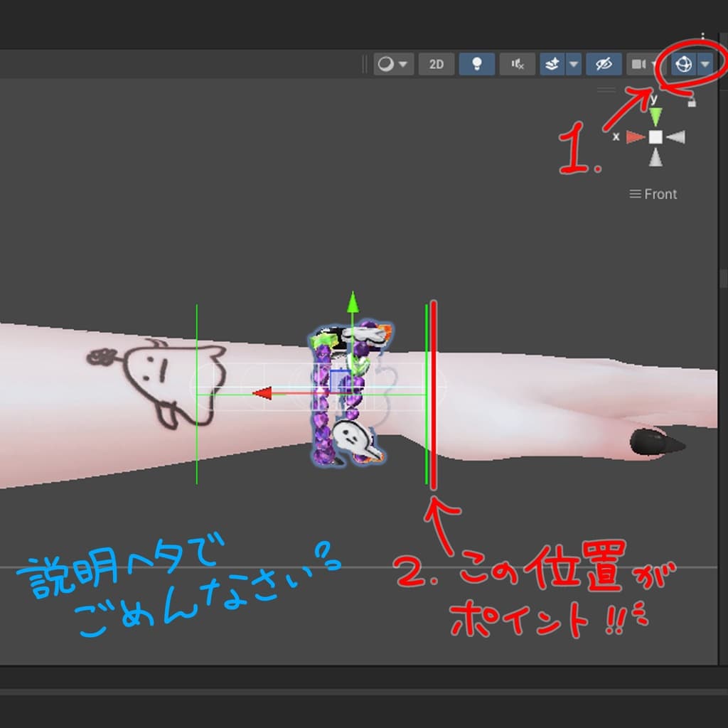
Task: Open scene camera settings icon
Action: pyautogui.click(x=639, y=63)
